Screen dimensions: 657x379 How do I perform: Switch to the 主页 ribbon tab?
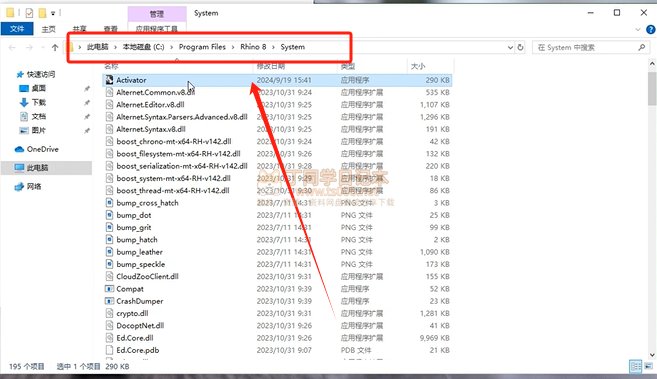coord(48,29)
